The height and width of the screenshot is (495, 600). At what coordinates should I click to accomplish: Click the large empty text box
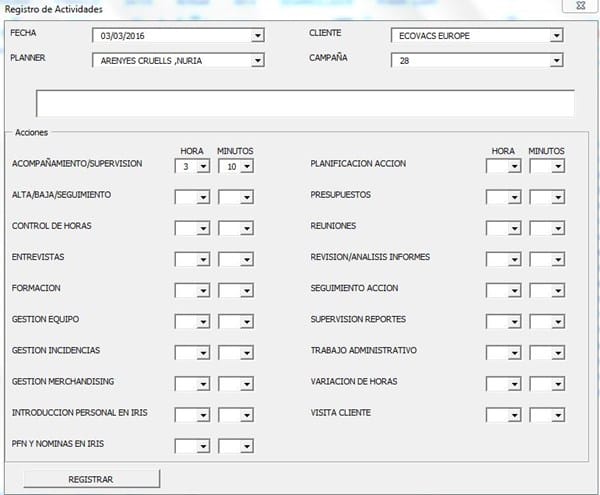click(305, 104)
